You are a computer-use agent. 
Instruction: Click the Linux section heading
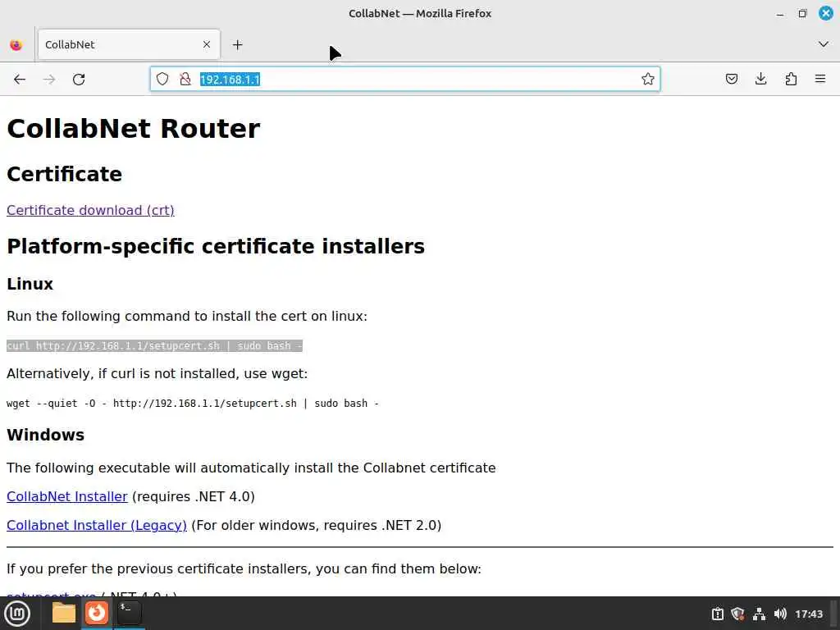(x=30, y=284)
